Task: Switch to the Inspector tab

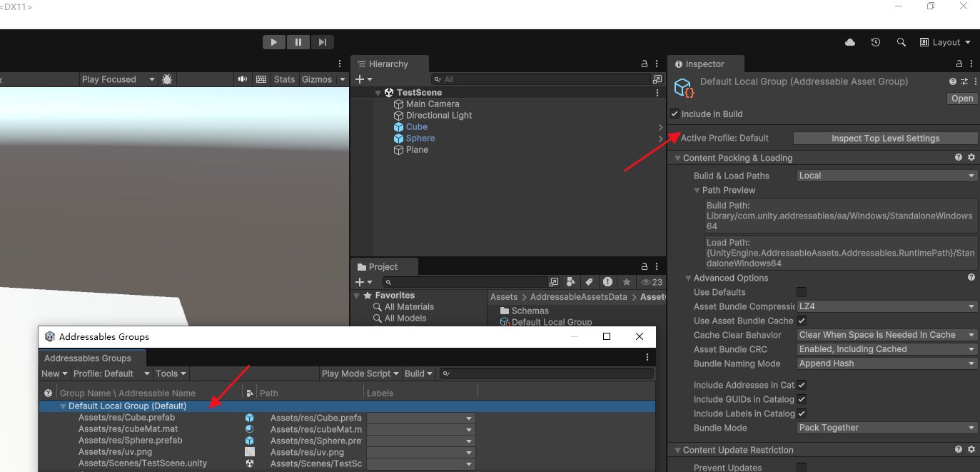Action: point(705,64)
